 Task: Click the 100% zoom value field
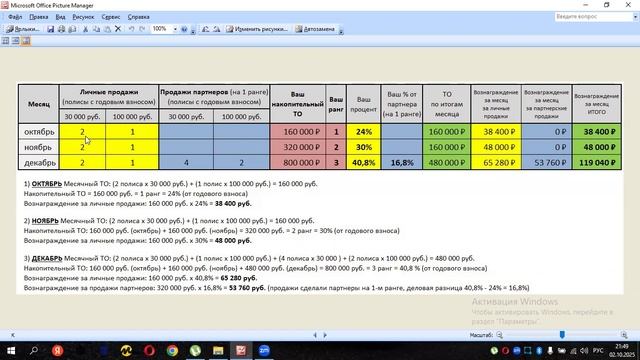161,29
